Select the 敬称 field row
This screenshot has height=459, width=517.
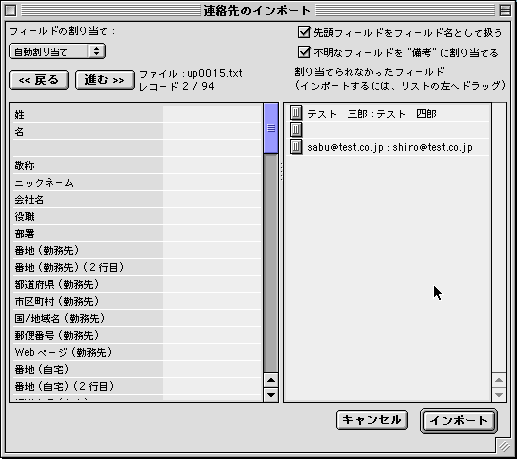coord(137,165)
